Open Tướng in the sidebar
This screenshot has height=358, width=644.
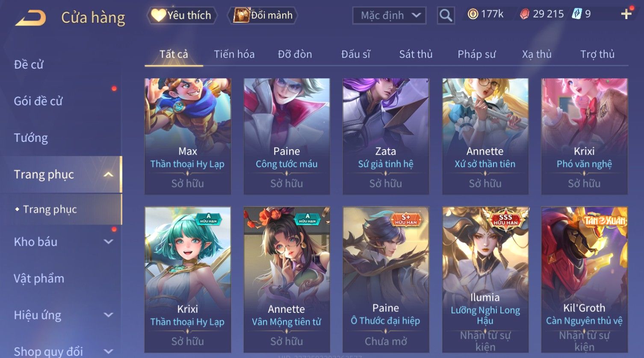pyautogui.click(x=31, y=138)
